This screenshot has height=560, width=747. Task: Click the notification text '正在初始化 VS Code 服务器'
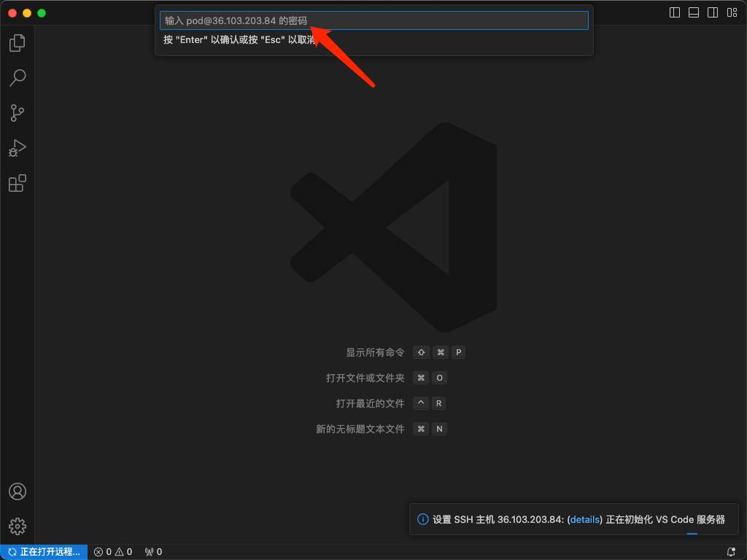click(665, 519)
